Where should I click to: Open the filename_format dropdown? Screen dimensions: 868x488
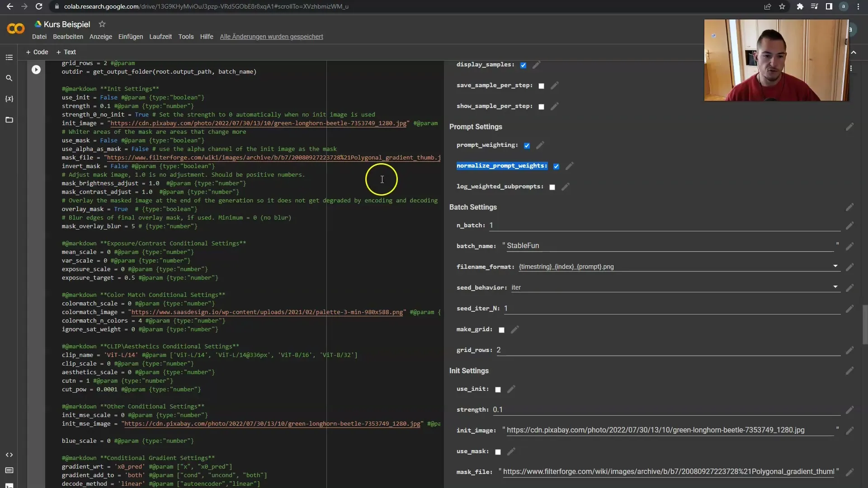pyautogui.click(x=679, y=267)
